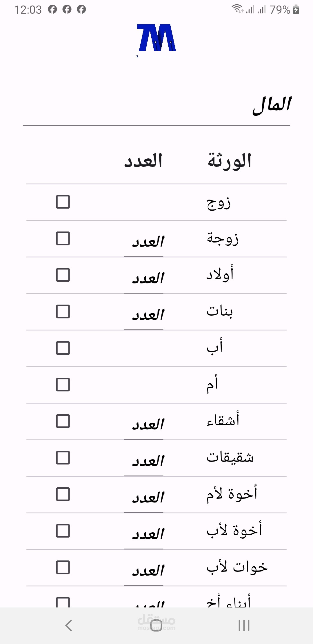Check the أشقاء (full brothers) checkbox
This screenshot has width=313, height=644.
[x=63, y=421]
